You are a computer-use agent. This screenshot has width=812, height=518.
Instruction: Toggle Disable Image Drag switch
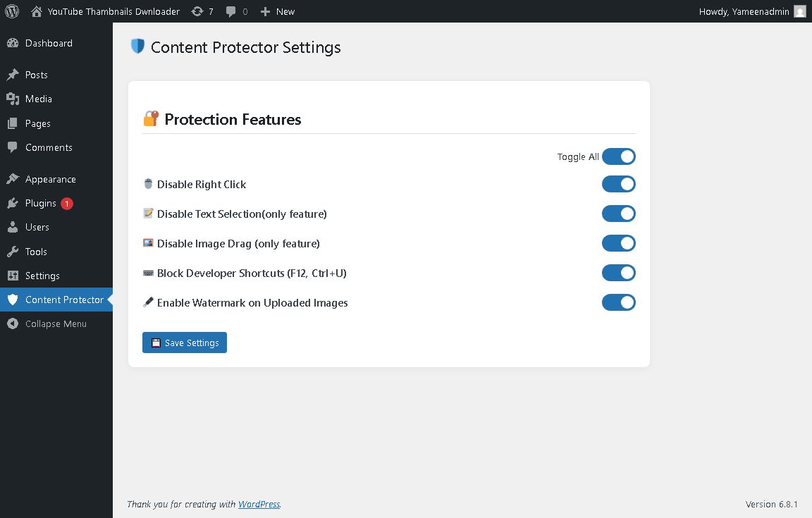tap(618, 243)
